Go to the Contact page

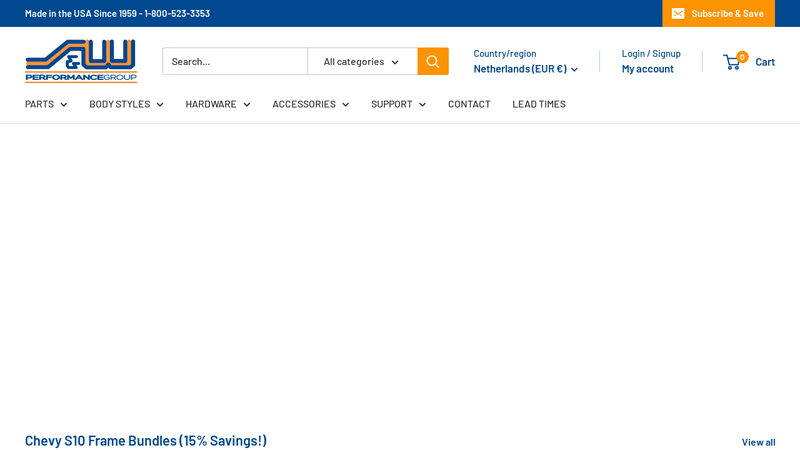click(x=469, y=104)
